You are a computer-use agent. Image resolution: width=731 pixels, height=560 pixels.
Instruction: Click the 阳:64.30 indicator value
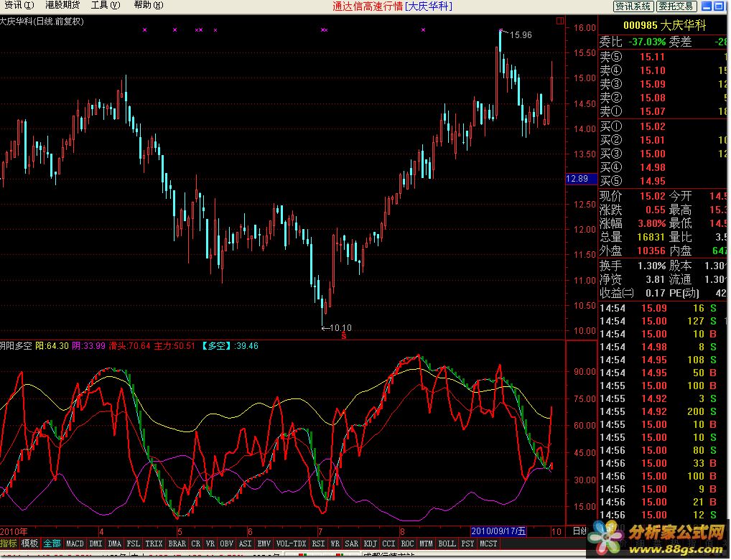click(52, 346)
